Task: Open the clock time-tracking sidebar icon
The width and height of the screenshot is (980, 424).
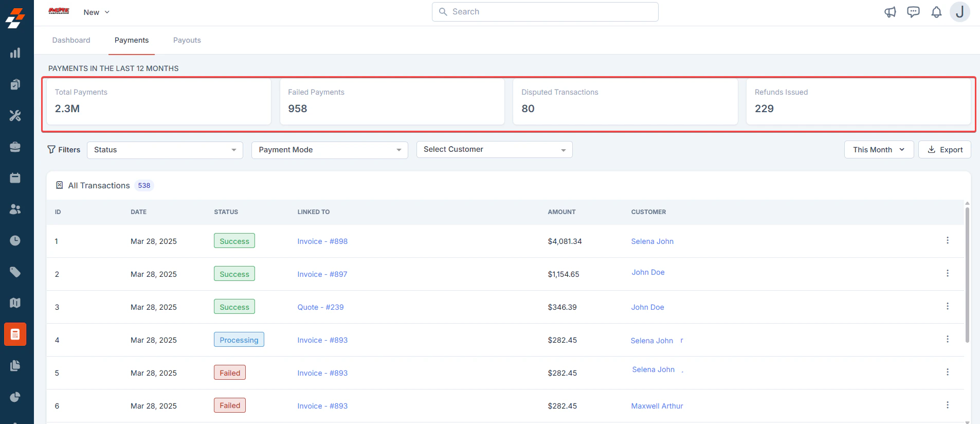Action: click(x=15, y=240)
